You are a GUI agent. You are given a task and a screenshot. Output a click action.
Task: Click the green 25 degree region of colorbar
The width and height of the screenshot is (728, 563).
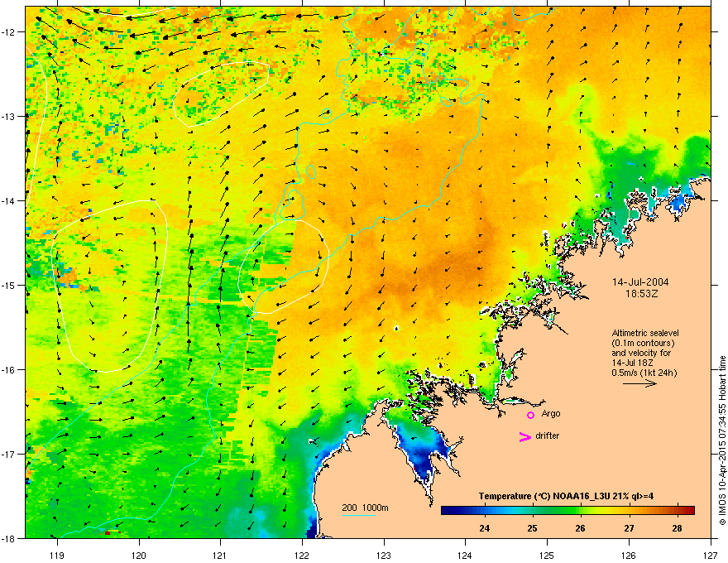pyautogui.click(x=533, y=510)
